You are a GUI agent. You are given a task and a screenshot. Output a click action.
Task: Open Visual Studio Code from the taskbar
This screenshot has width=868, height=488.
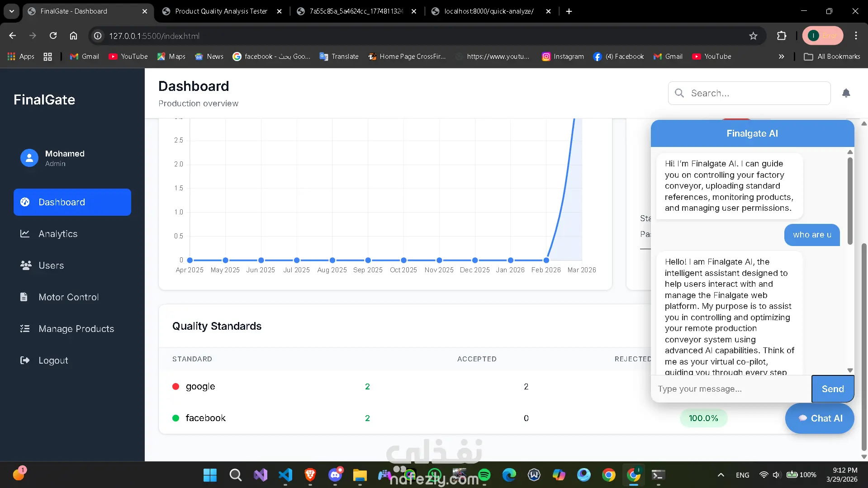[x=285, y=475]
